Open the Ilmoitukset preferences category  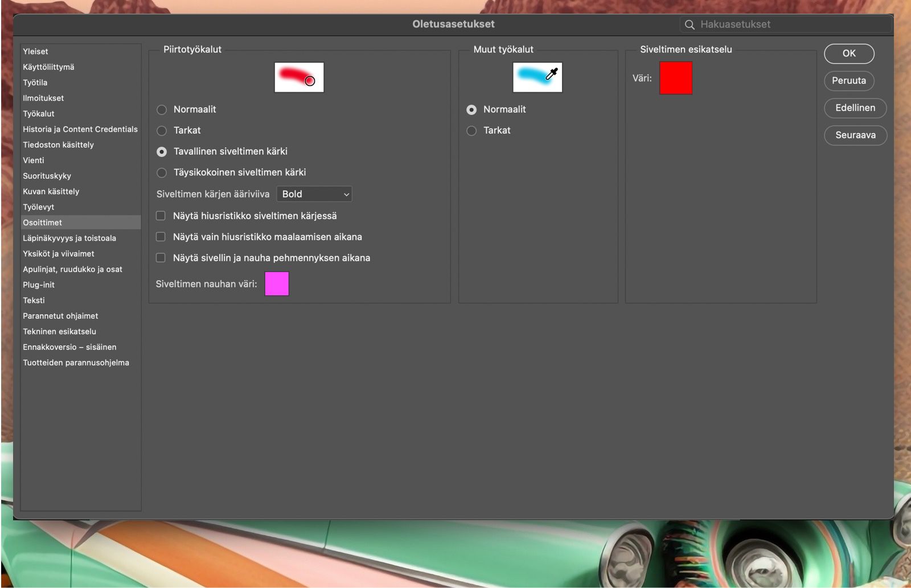81,98
